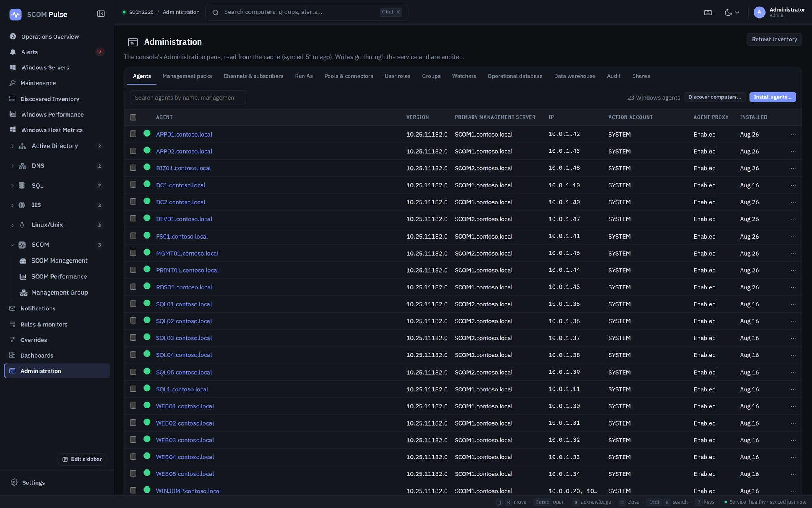Select checkbox for MGMT01.contoso.local
812x508 pixels.
[x=133, y=253]
